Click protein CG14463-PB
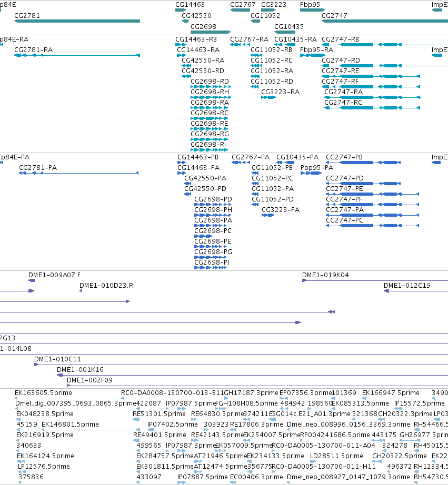 [198, 157]
